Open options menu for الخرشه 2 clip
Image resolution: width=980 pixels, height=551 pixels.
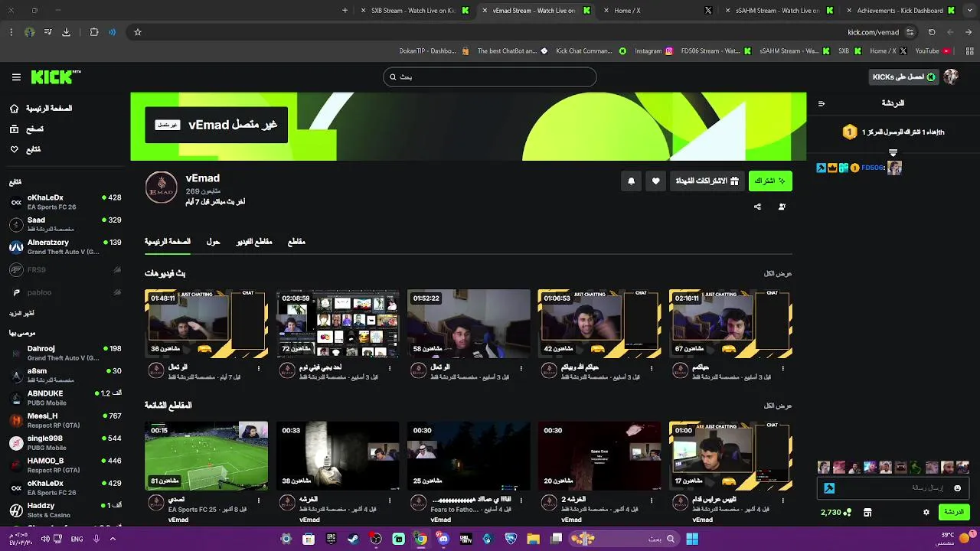pyautogui.click(x=652, y=500)
